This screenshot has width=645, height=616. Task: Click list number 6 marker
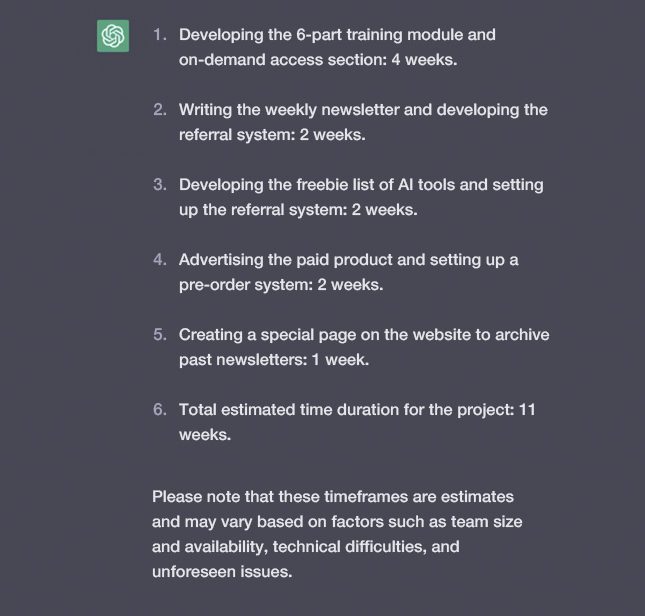click(x=160, y=410)
